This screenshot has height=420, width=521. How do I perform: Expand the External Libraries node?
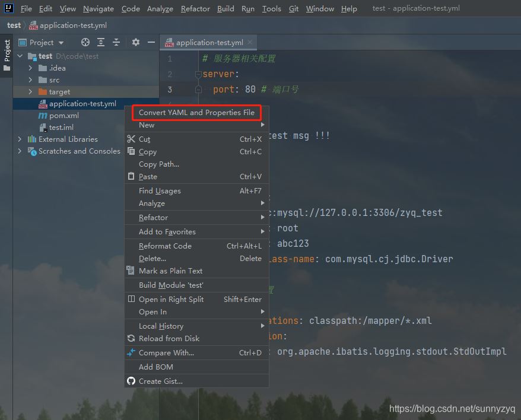point(20,139)
